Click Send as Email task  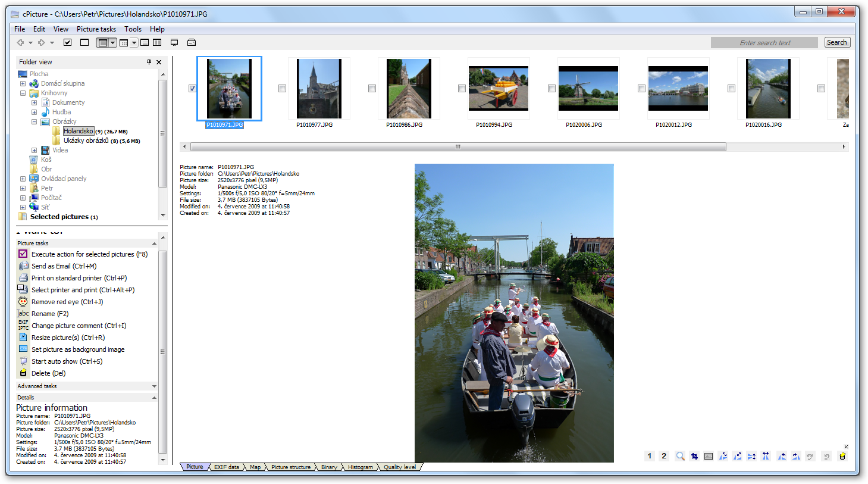(x=64, y=266)
